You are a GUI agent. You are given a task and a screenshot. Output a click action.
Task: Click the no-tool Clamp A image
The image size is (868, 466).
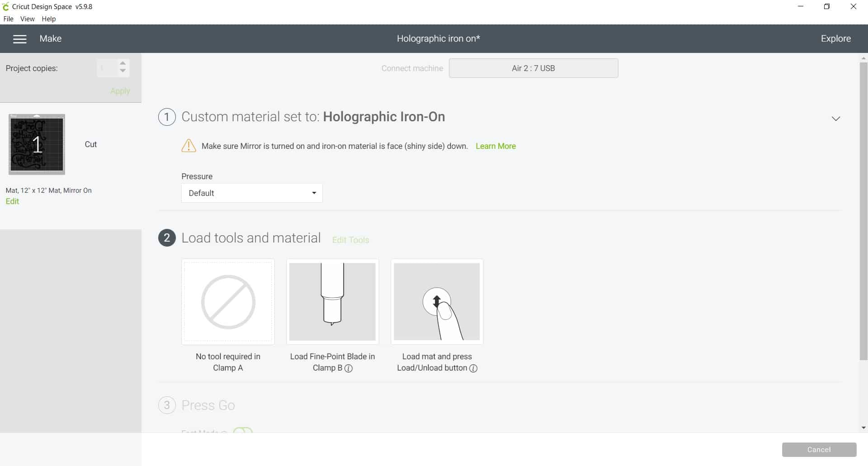click(x=228, y=302)
